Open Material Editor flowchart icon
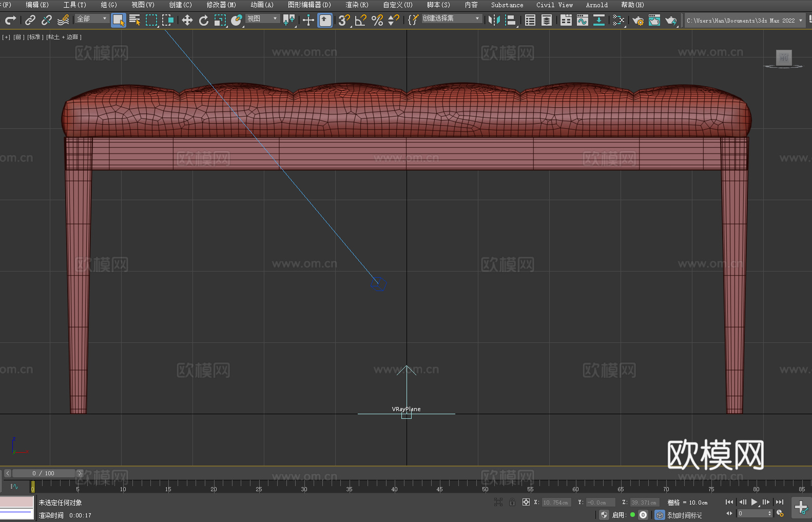812x522 pixels. click(618, 20)
